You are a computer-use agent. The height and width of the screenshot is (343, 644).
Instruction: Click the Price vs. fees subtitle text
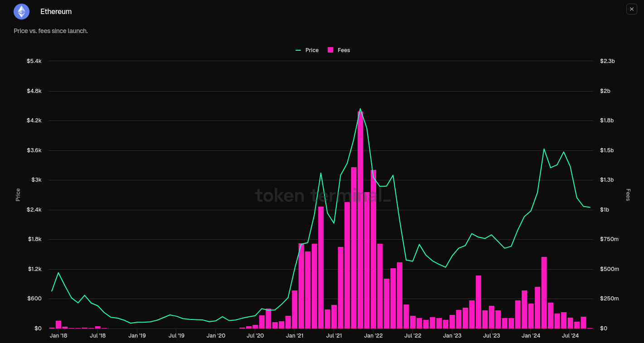click(x=50, y=31)
